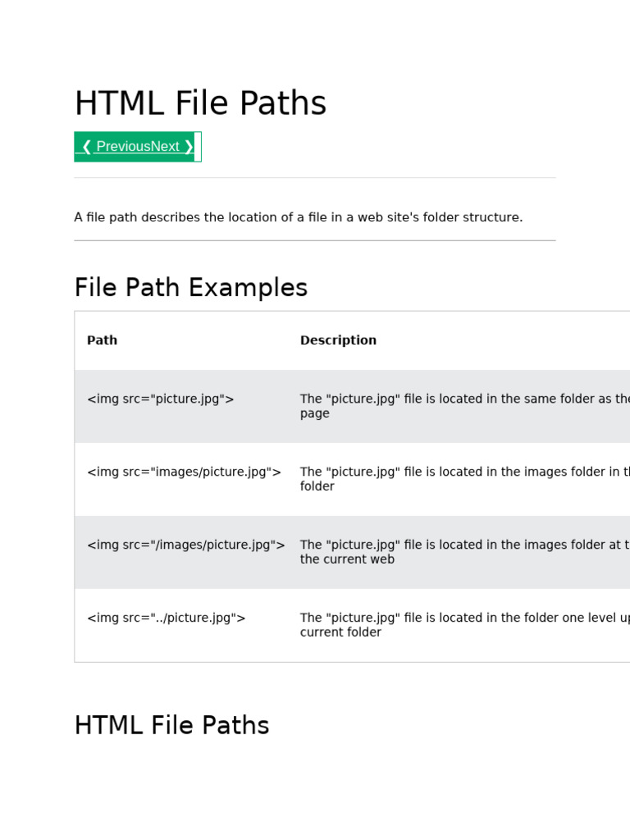The height and width of the screenshot is (840, 630).
Task: Click the Path column header
Action: click(102, 340)
